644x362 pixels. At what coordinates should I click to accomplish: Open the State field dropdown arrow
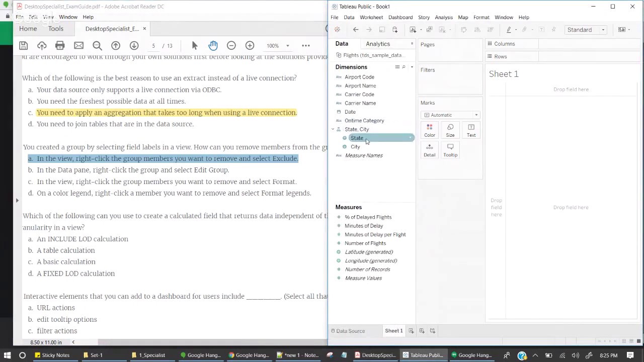411,138
